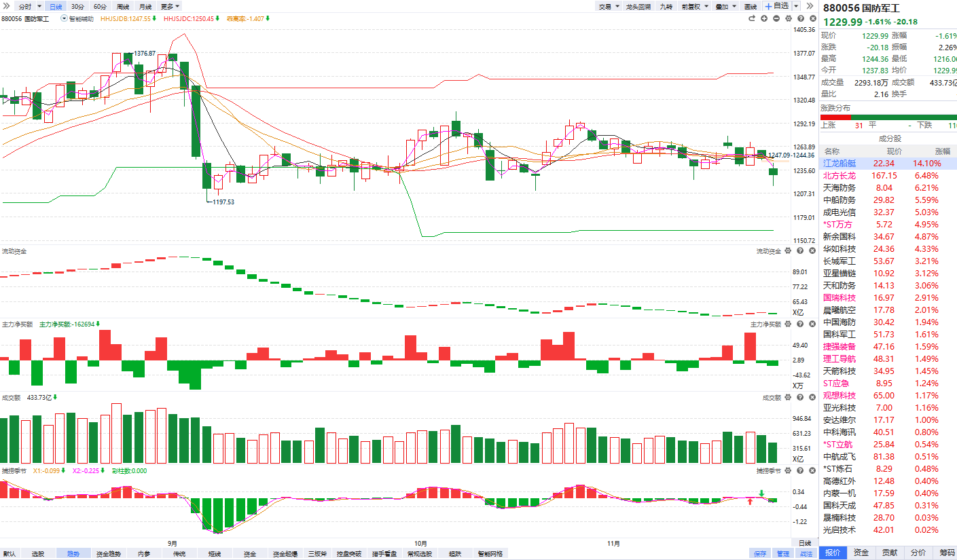This screenshot has width=957, height=560.
Task: Open the 更多 periods dropdown
Action: coord(170,6)
